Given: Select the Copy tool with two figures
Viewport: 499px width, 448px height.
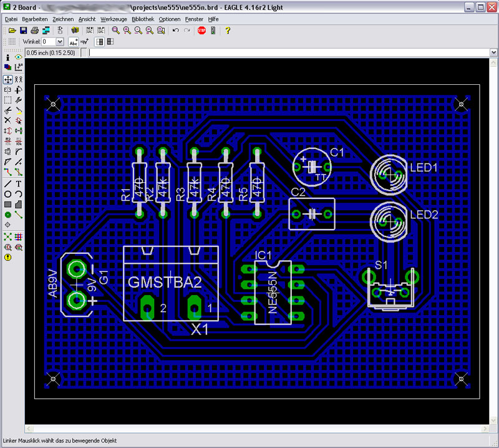Looking at the screenshot, I should 19,79.
